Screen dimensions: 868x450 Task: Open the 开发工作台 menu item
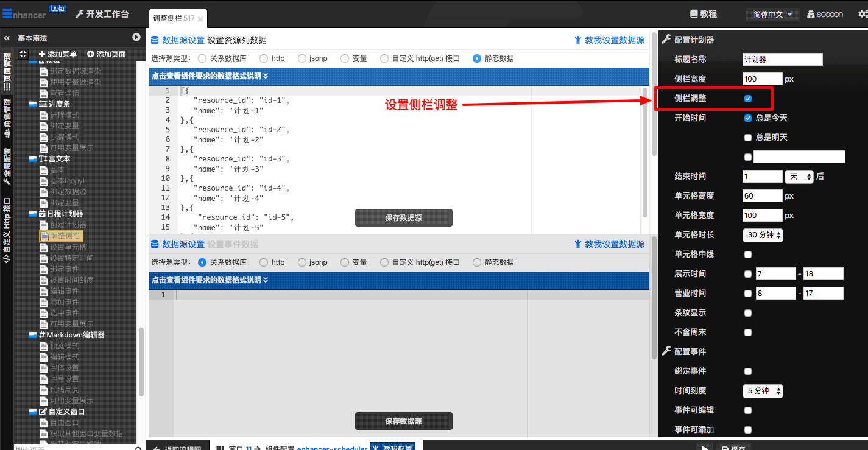[102, 14]
